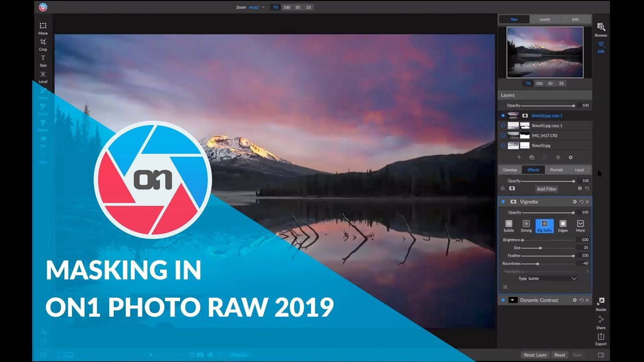Click the Navigator preview thumbnail
The height and width of the screenshot is (362, 644).
pos(545,52)
